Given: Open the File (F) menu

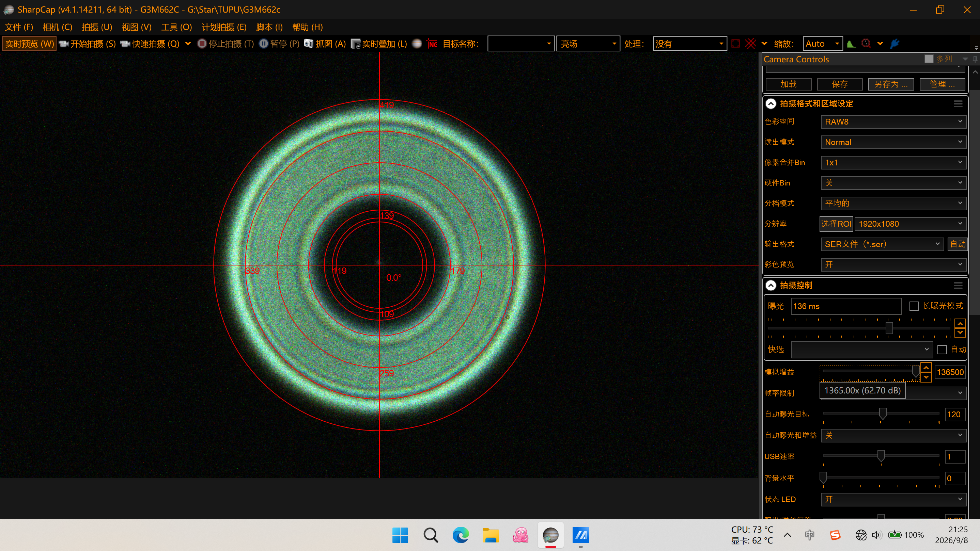Looking at the screenshot, I should point(19,27).
